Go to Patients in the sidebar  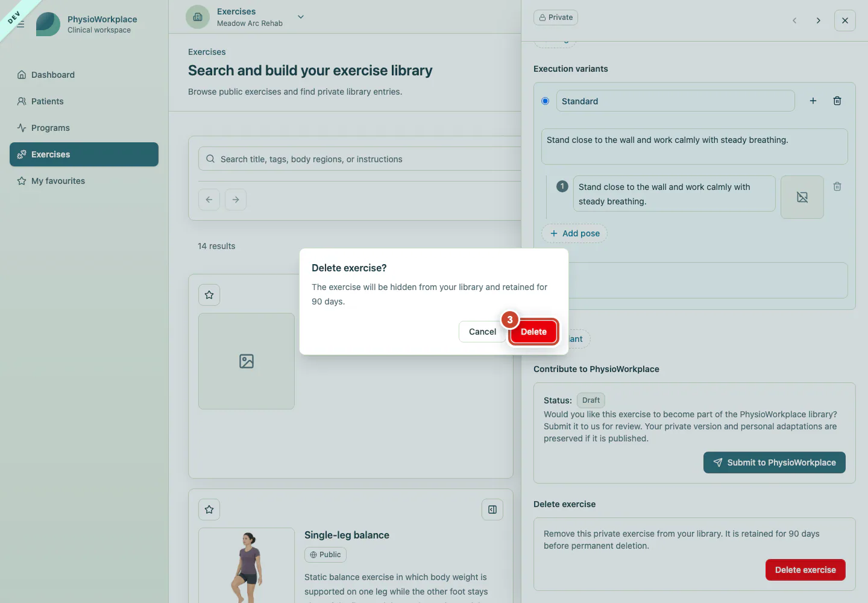point(84,101)
